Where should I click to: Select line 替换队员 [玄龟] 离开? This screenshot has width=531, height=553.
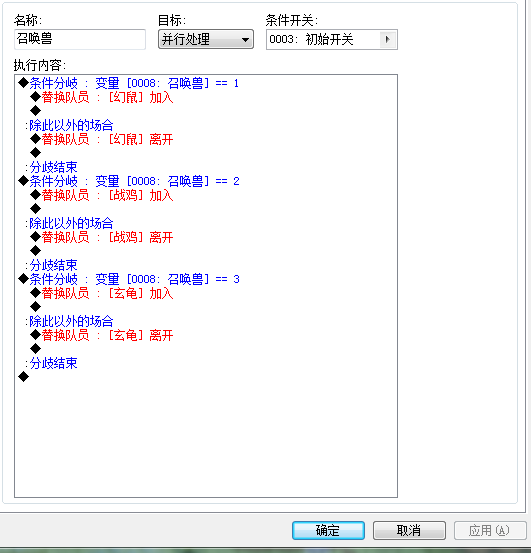coord(102,335)
